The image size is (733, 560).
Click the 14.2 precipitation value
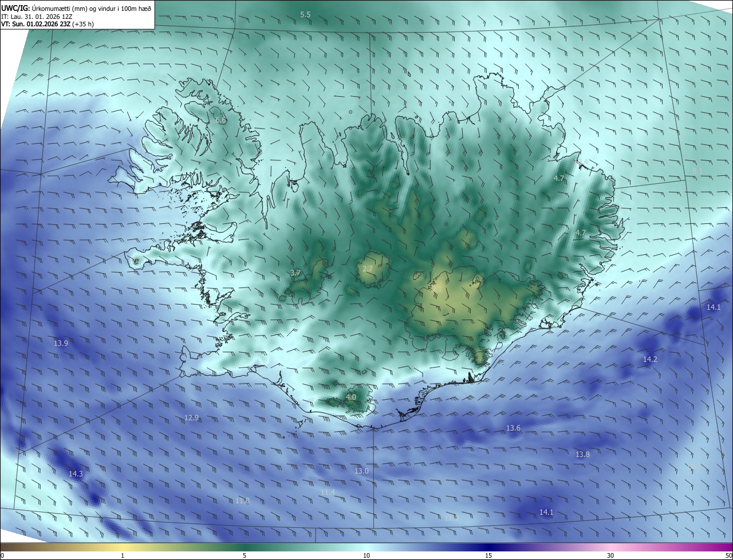(x=650, y=360)
